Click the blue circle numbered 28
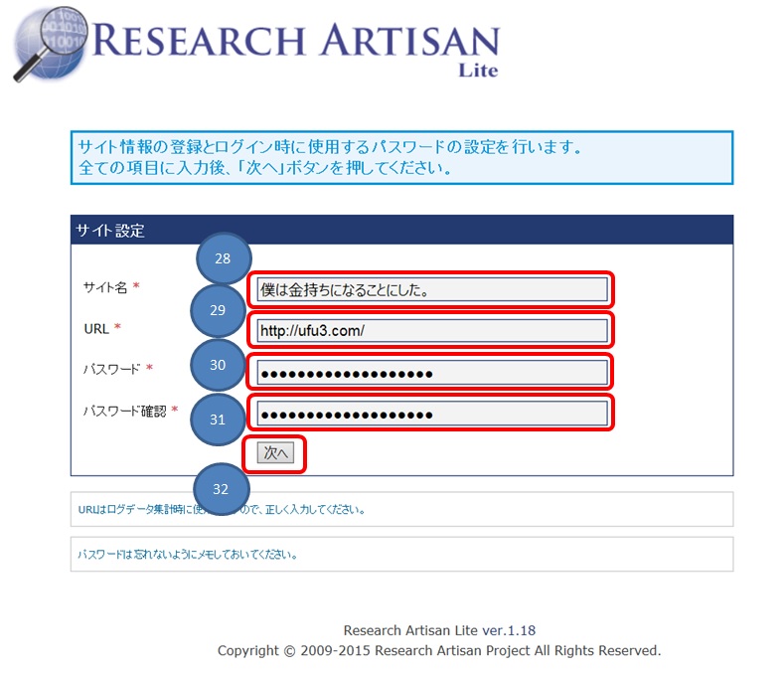Viewport: 784px width, 673px height. point(223,258)
